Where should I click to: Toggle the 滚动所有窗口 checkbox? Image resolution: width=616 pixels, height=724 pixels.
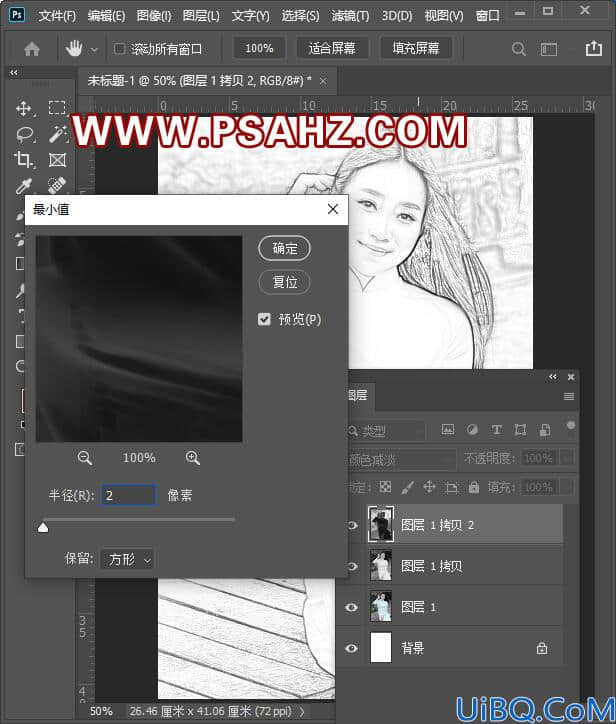119,48
